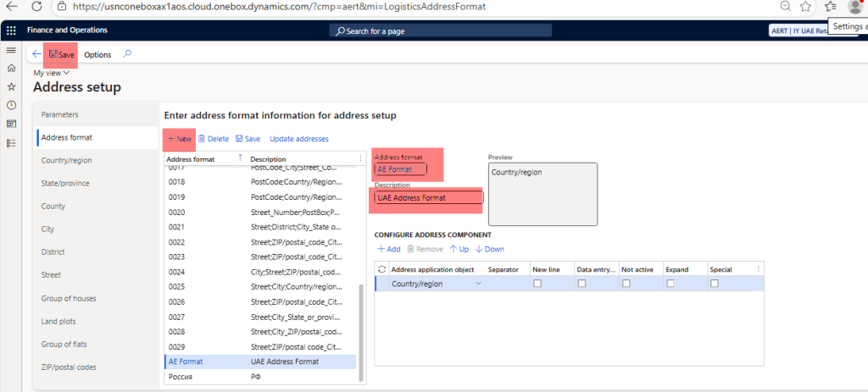Open Recent clock icon in sidebar

pyautogui.click(x=11, y=105)
